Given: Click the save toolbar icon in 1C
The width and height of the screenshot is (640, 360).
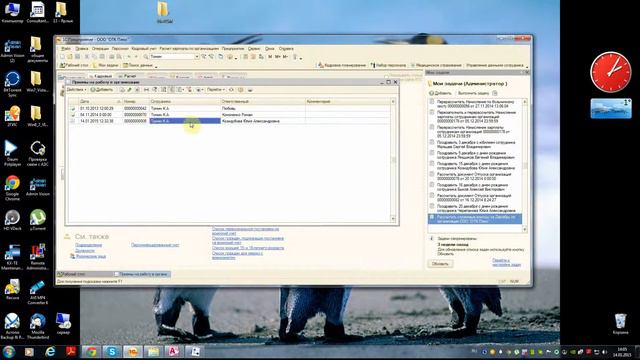Looking at the screenshot, I should [77, 57].
